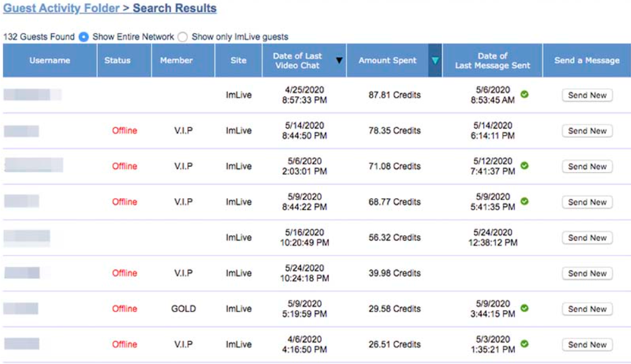The image size is (631, 364).
Task: Click Offline status in 39.98 Credits row
Action: click(124, 273)
